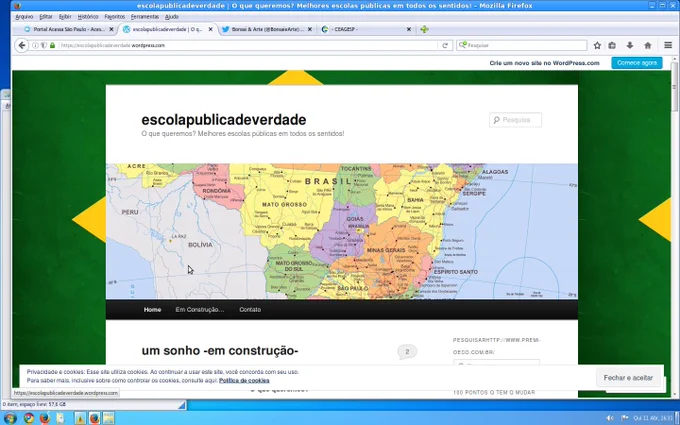The image size is (680, 425).
Task: Reload the page with the refresh icon
Action: coord(445,45)
